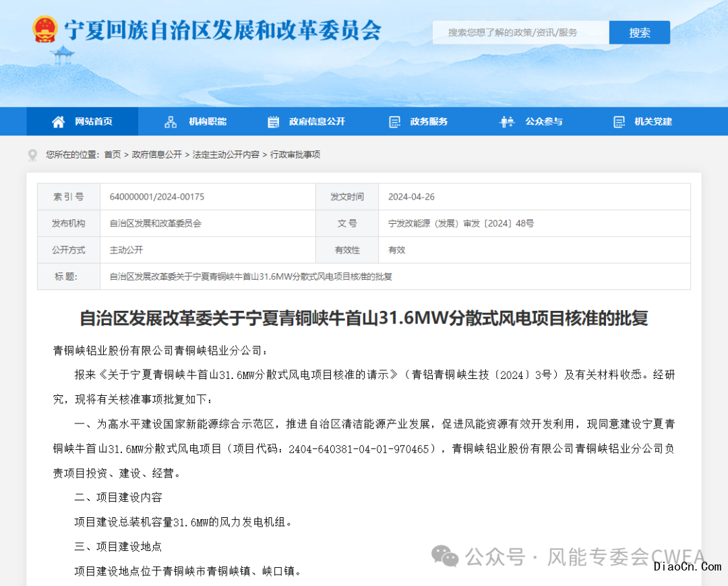This screenshot has width=728, height=586.
Task: Click the home icon beside 网站首页
Action: tap(59, 122)
